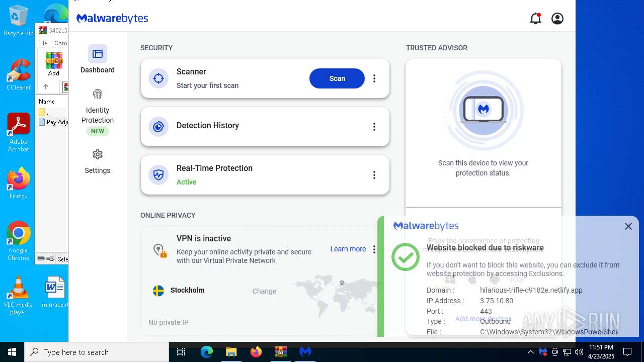This screenshot has height=362, width=644.
Task: Click the green checkmark notification icon
Action: 406,257
